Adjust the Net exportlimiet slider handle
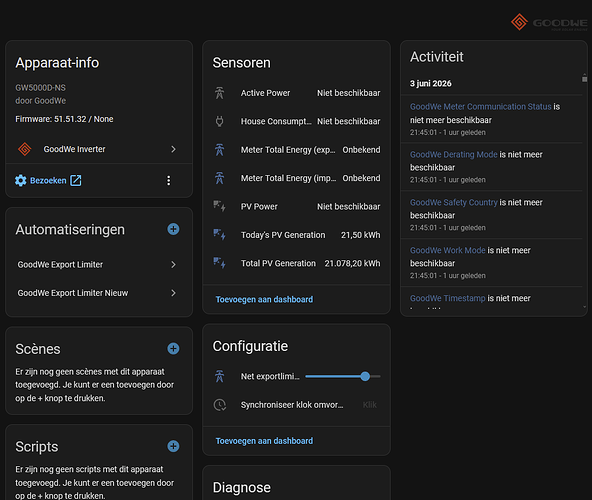Screen dimensions: 592x500 pyautogui.click(x=365, y=377)
